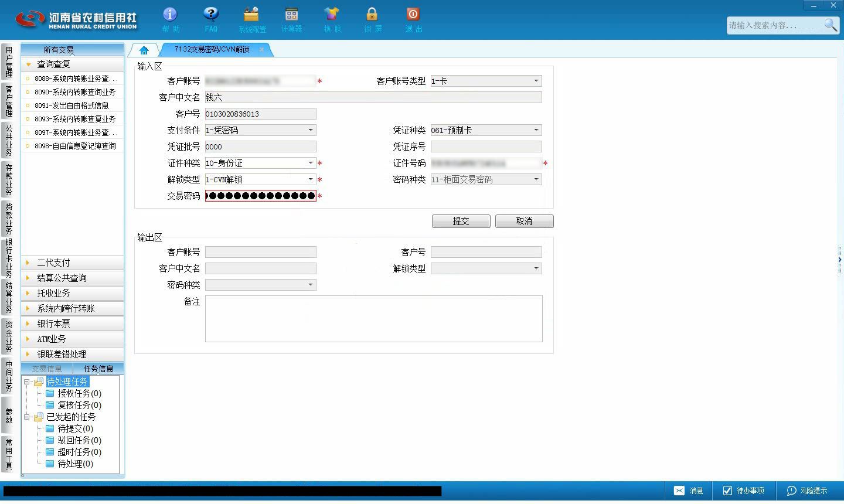Switch to 资金业务 side tab
The image size is (844, 504).
(9, 336)
